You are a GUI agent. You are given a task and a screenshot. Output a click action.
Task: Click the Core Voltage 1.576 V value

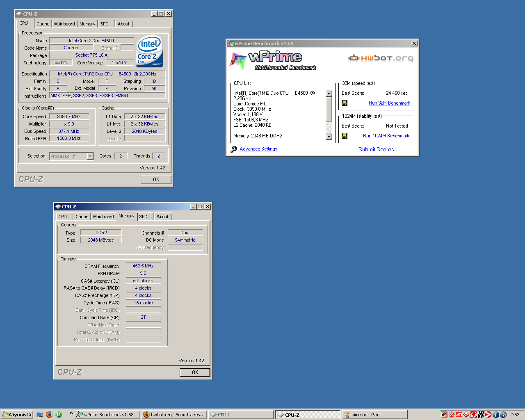click(119, 62)
